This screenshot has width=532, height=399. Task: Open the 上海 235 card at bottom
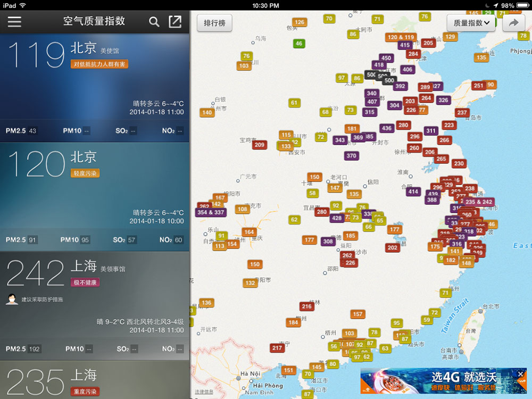95,380
